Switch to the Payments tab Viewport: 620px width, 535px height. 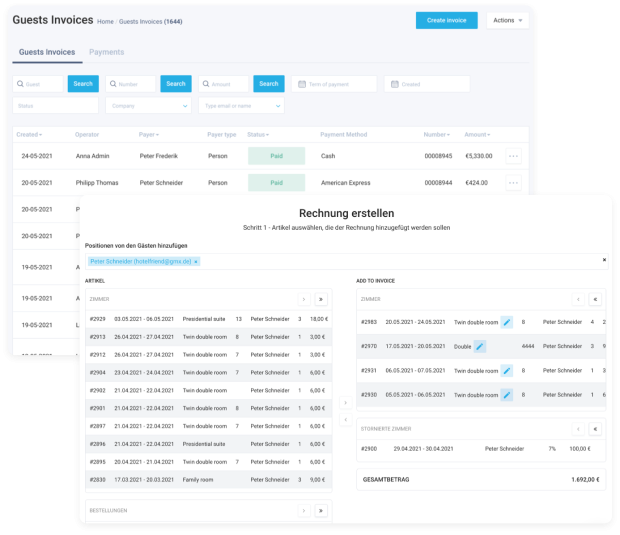[106, 52]
